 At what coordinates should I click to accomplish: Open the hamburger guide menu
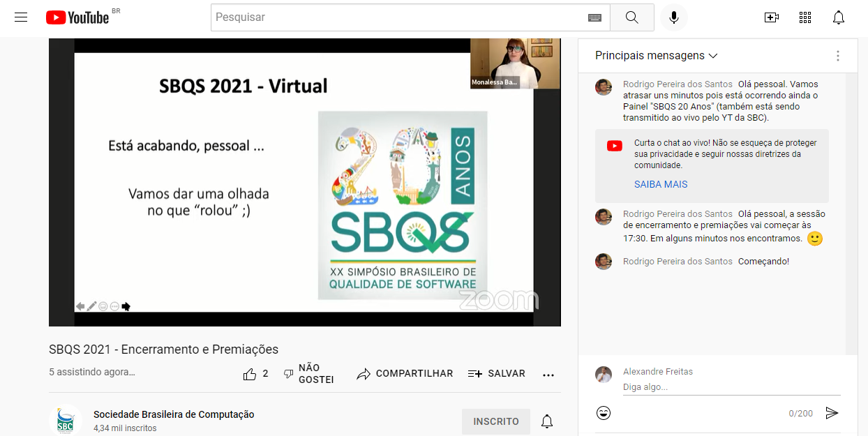click(x=21, y=17)
